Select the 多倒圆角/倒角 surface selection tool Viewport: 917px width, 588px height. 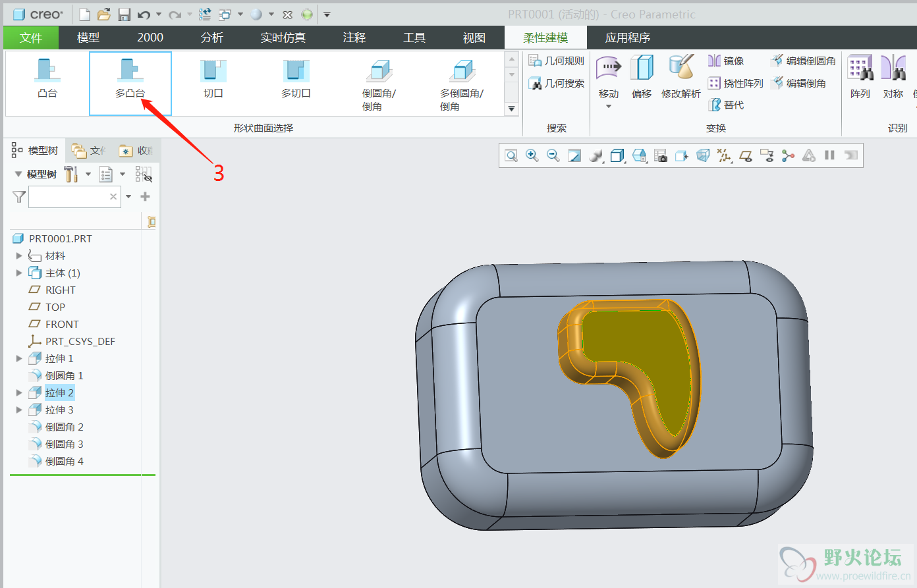coord(462,85)
